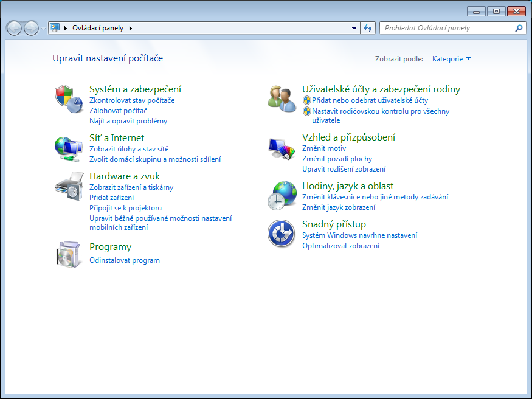
Task: Open Optimalizovat zobrazení
Action: 340,246
